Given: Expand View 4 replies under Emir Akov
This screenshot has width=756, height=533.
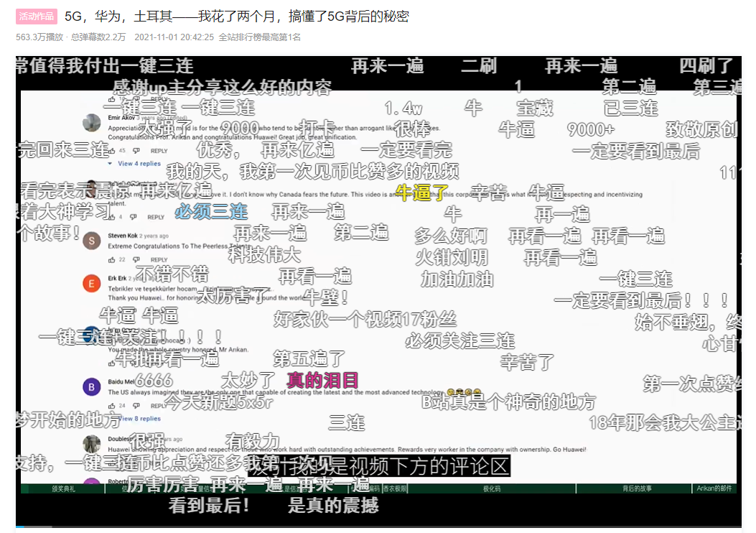Looking at the screenshot, I should pyautogui.click(x=135, y=164).
